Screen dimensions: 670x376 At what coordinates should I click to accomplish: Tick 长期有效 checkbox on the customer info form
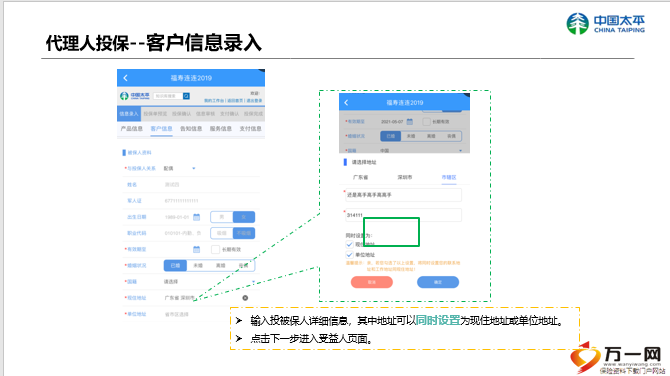point(215,249)
